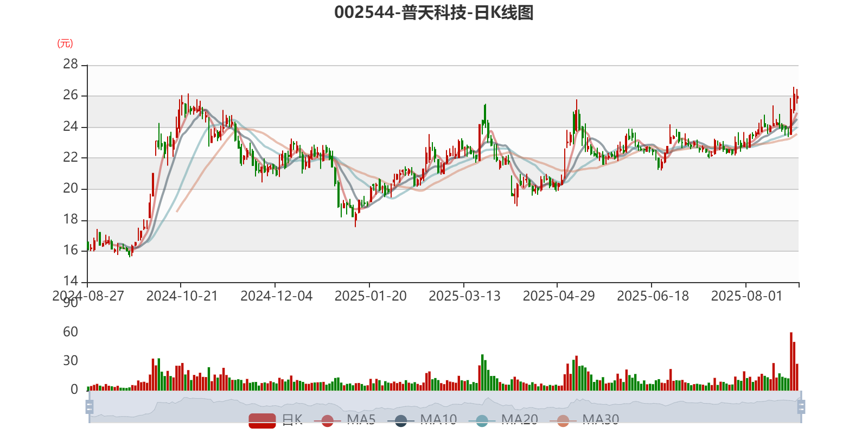Click the 元 unit label above the price axis

[x=65, y=43]
